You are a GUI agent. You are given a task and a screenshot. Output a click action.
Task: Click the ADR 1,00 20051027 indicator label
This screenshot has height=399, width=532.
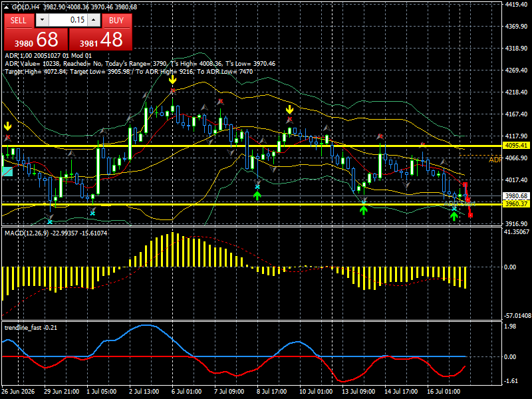click(x=48, y=56)
